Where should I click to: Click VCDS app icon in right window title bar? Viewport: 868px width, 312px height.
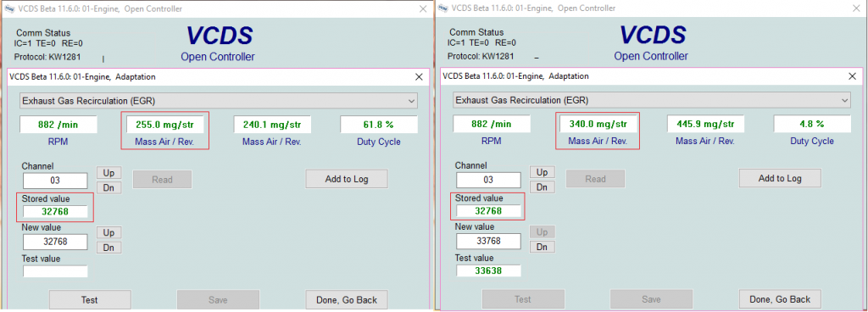442,8
